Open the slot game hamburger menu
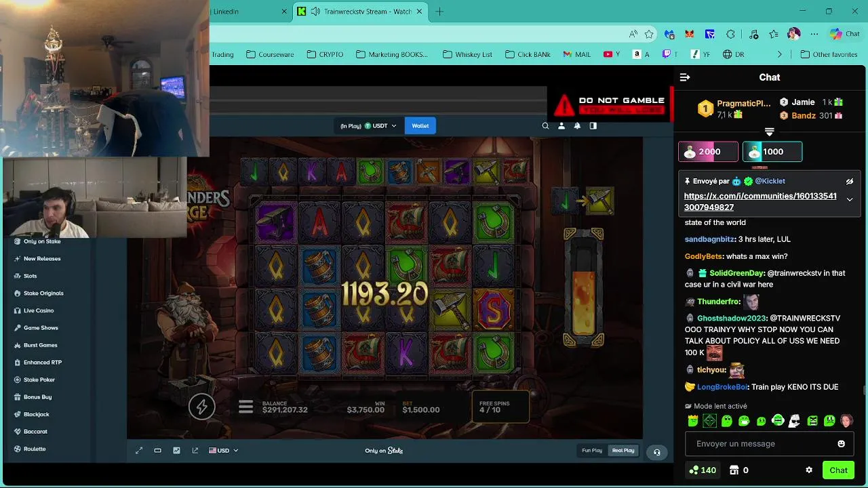The height and width of the screenshot is (488, 868). coord(245,407)
